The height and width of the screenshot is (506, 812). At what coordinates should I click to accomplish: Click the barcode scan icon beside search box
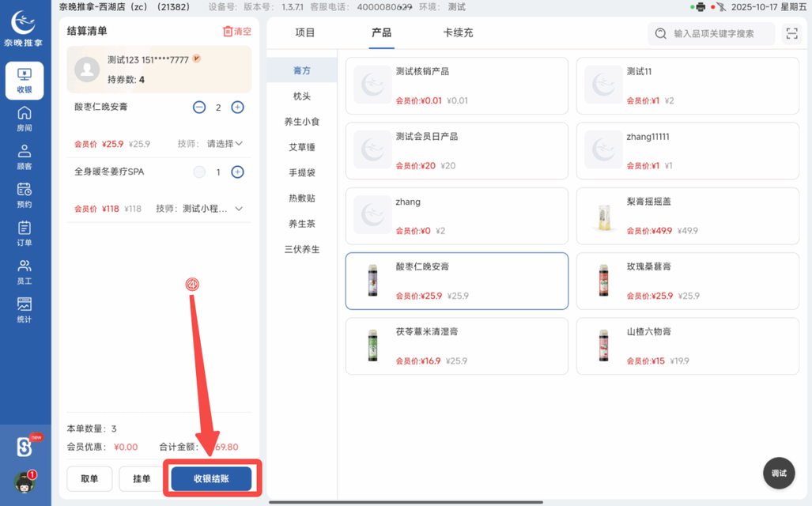tap(791, 34)
